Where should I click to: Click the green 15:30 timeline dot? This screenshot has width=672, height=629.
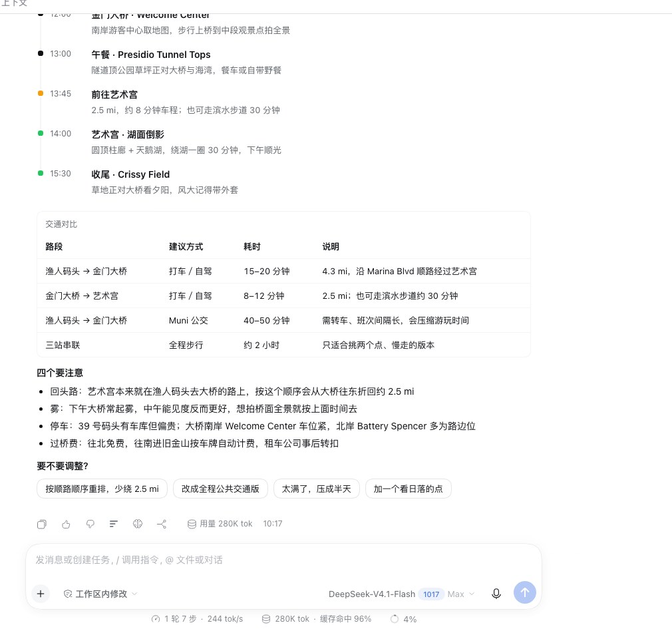(x=41, y=173)
